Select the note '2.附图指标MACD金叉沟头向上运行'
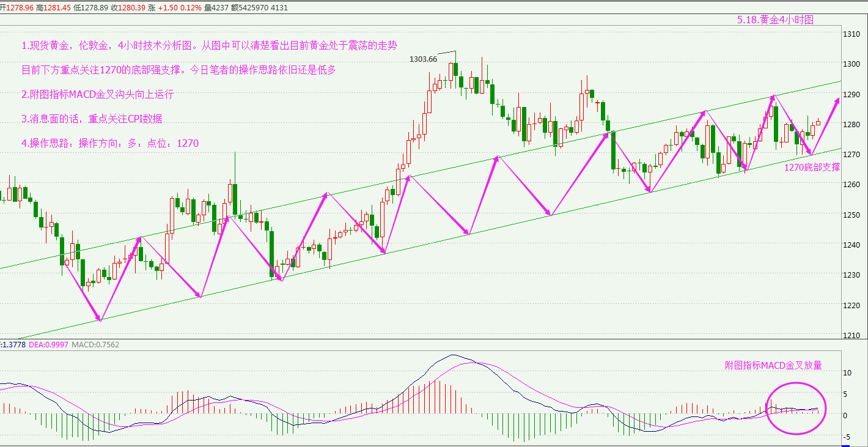The width and height of the screenshot is (868, 447). (x=98, y=95)
